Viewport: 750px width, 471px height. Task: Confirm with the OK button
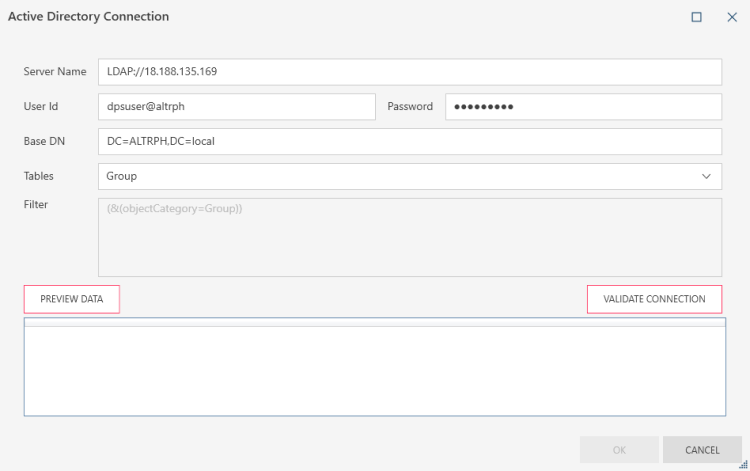pyautogui.click(x=619, y=450)
